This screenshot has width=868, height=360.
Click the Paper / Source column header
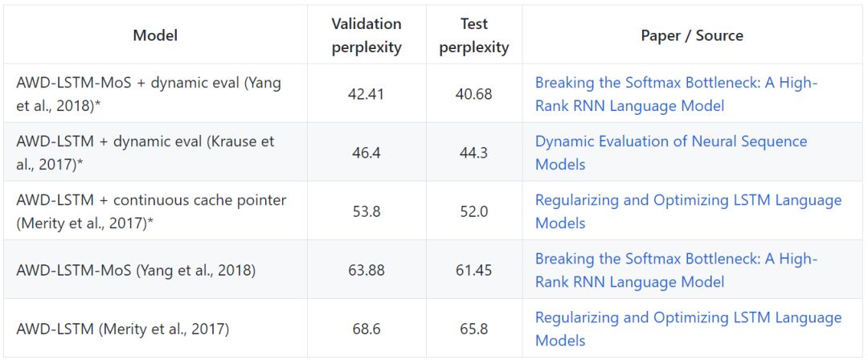click(x=691, y=35)
